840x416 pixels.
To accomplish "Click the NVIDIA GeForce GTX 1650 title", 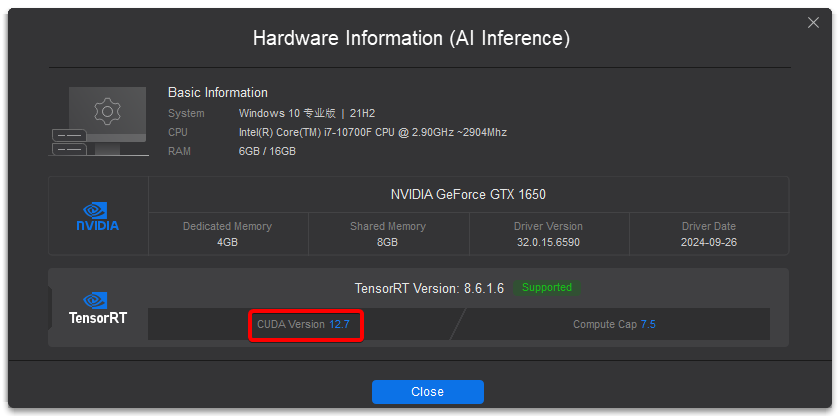I will point(468,194).
